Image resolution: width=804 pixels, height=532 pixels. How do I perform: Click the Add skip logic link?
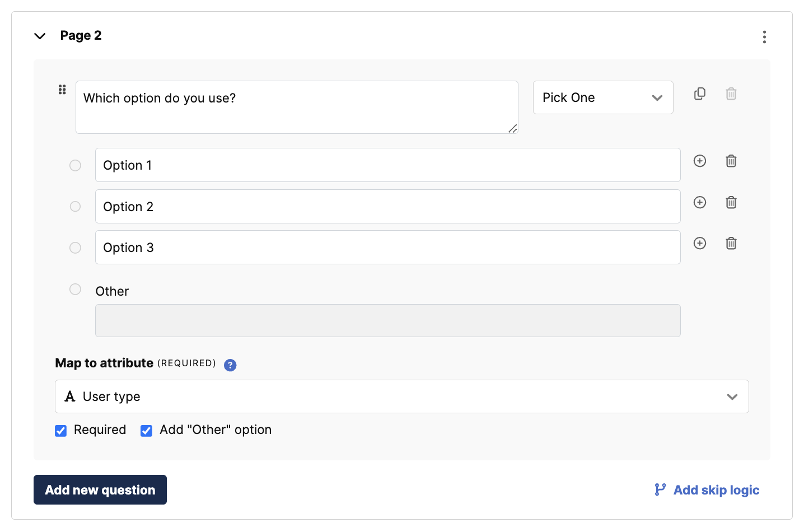(707, 490)
